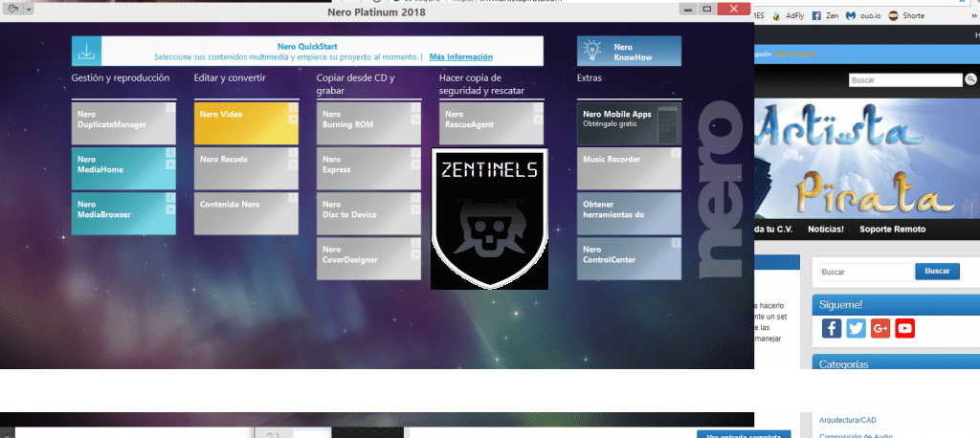Follow the Más información link in QuickStart

tap(460, 56)
